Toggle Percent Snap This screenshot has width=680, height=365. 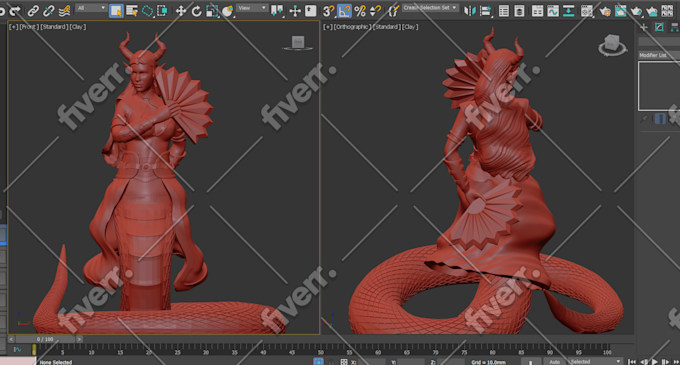pyautogui.click(x=360, y=11)
